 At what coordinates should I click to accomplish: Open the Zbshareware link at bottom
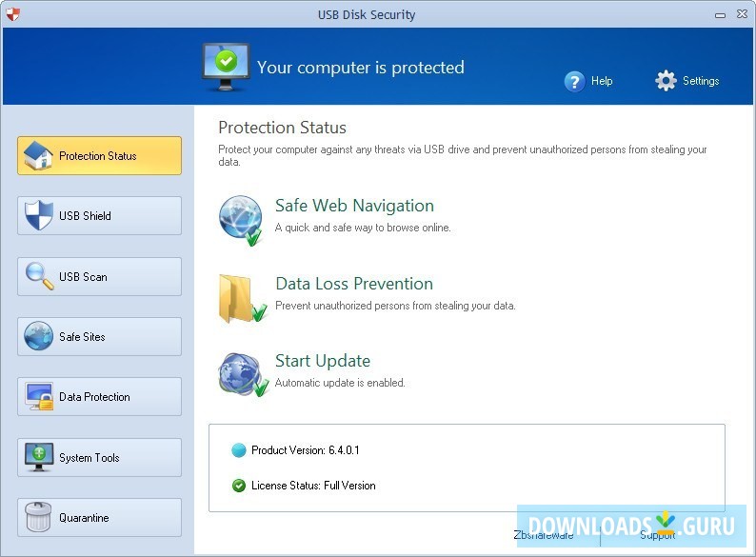tap(544, 535)
